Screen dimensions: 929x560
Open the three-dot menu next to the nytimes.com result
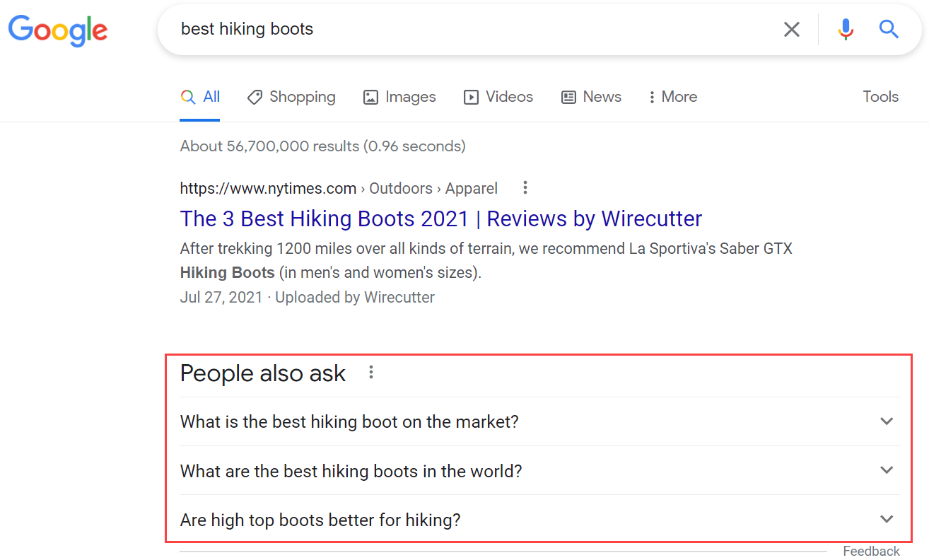[525, 188]
